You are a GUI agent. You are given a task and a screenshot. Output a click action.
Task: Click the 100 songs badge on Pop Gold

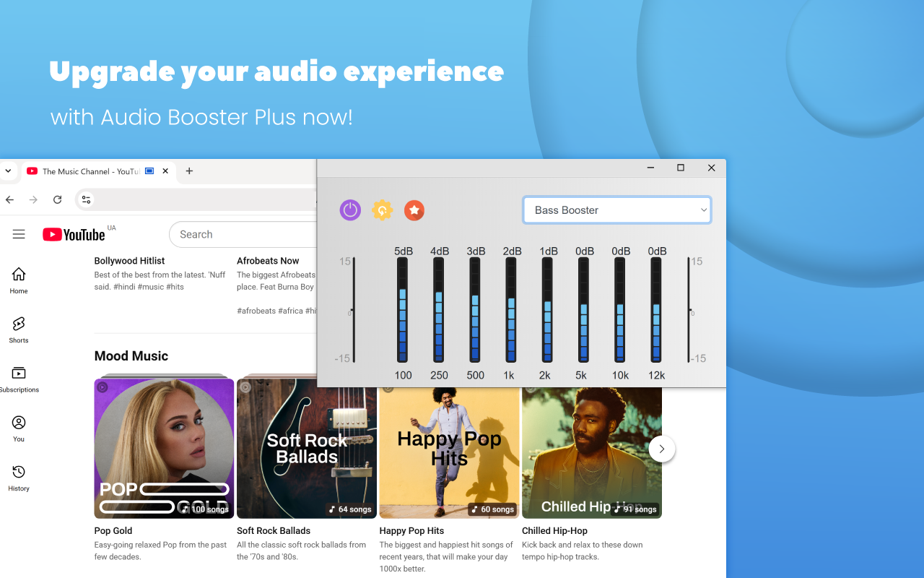[206, 509]
